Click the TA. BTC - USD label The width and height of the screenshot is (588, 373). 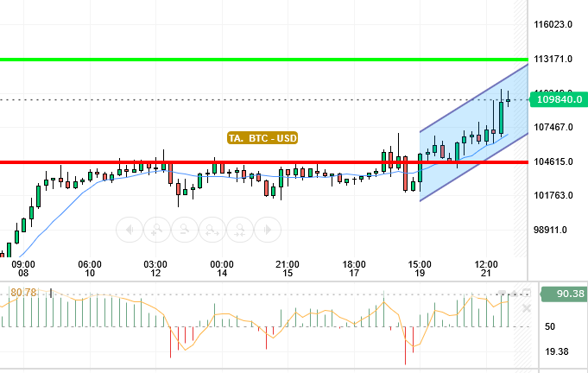click(262, 138)
